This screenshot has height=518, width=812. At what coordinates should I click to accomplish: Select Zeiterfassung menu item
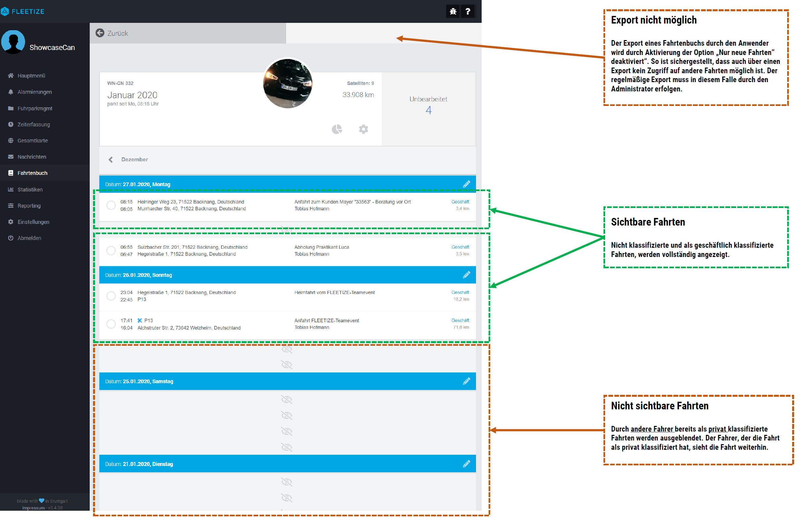(x=33, y=125)
